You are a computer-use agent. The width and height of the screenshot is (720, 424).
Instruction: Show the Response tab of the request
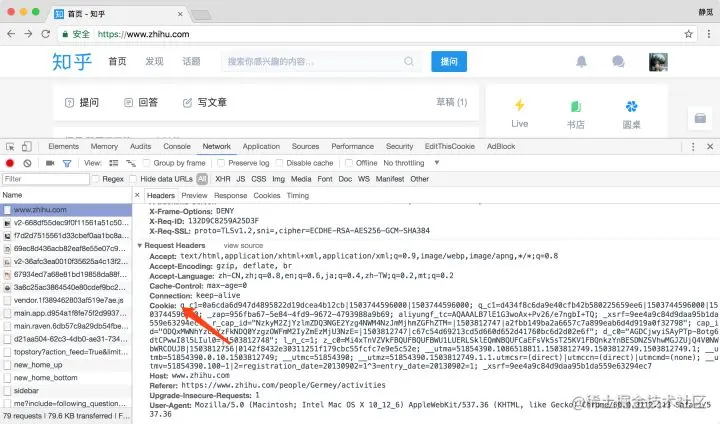pos(231,196)
